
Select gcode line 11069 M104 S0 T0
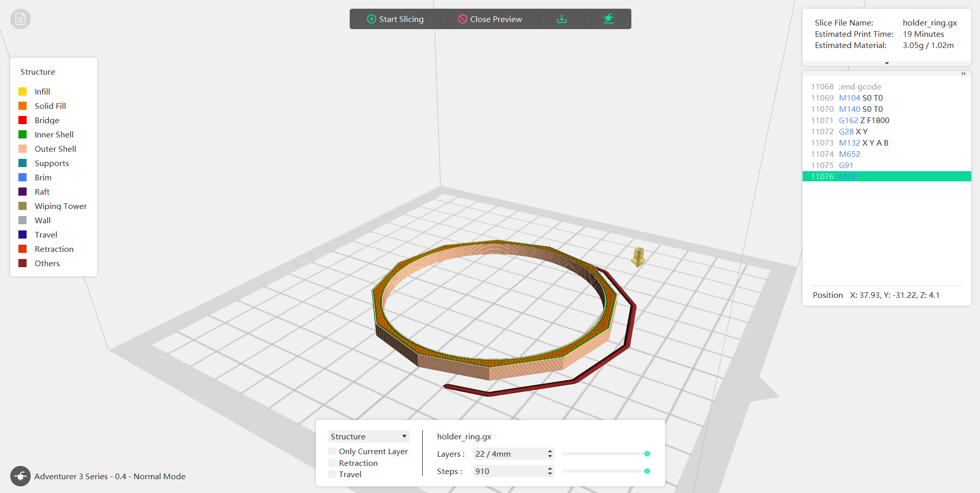click(x=887, y=98)
